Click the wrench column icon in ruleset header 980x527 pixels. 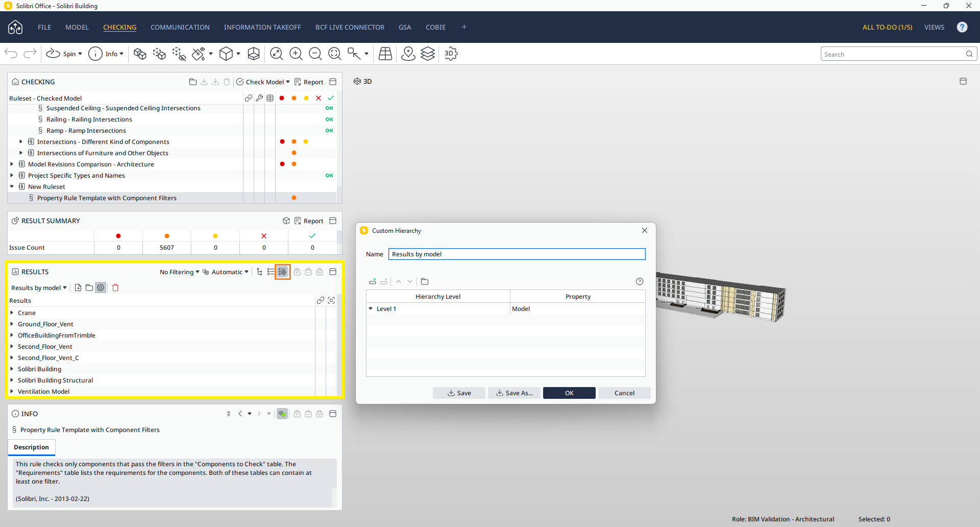259,98
